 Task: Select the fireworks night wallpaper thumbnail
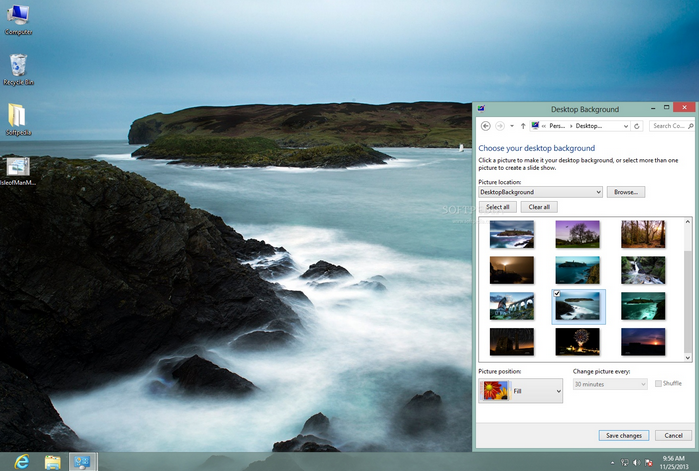[577, 342]
